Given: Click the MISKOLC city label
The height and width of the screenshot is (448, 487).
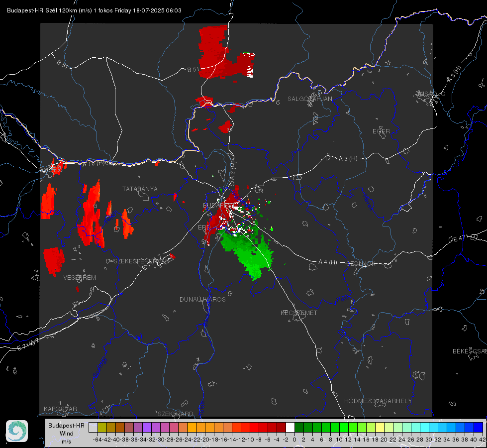Looking at the screenshot, I should (x=432, y=94).
